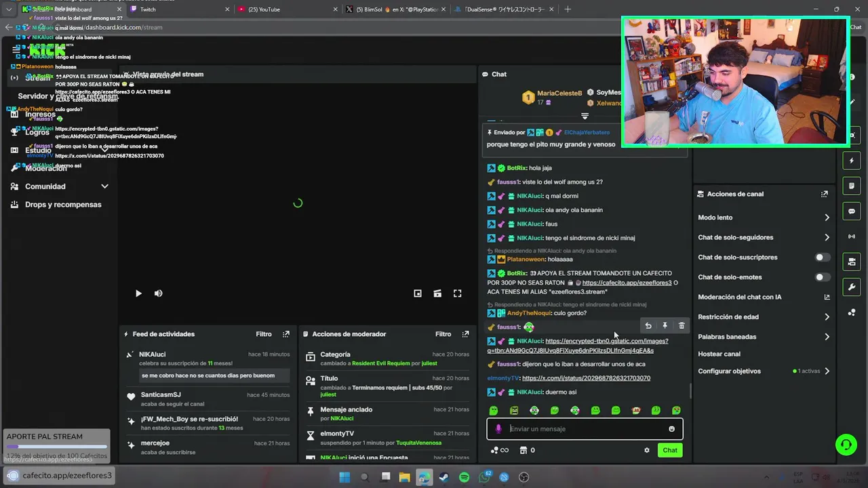Open Spotify from the taskbar
This screenshot has height=488, width=868.
(x=464, y=477)
